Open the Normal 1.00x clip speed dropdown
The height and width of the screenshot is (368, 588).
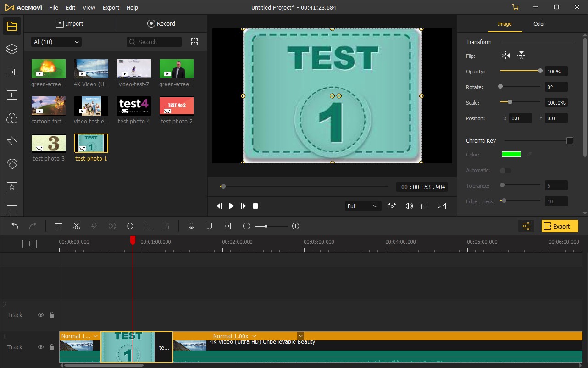click(234, 336)
